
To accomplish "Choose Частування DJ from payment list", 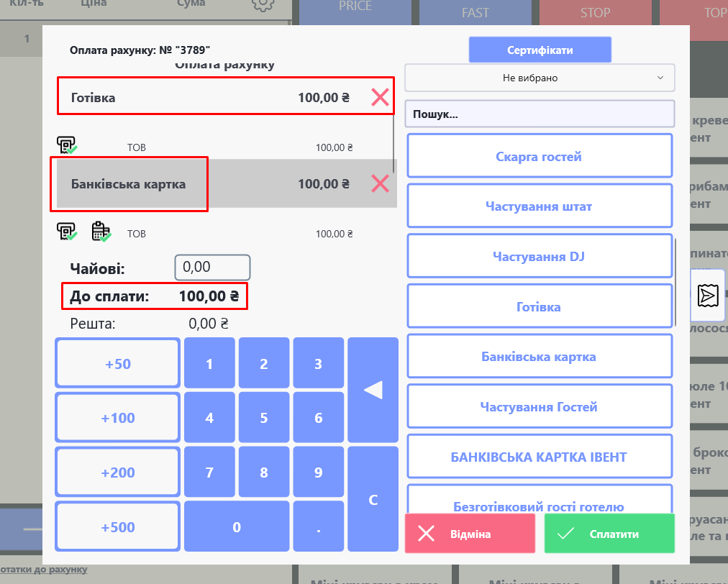I will coord(540,257).
